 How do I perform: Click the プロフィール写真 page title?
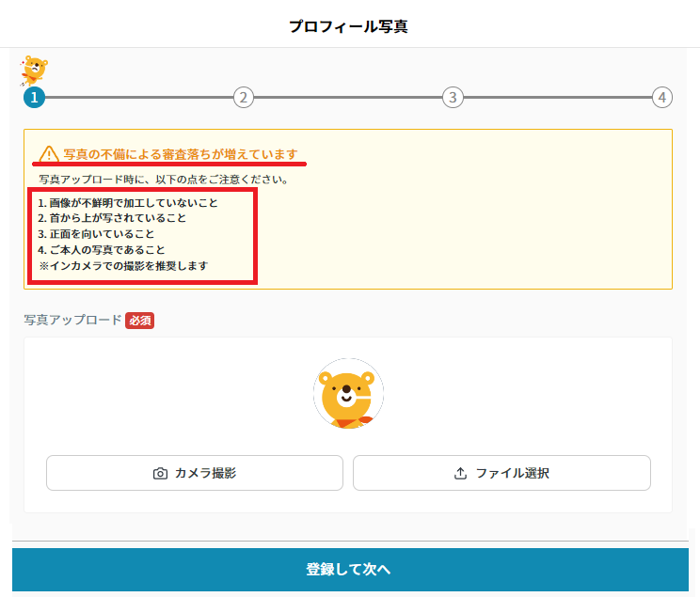pos(348,26)
